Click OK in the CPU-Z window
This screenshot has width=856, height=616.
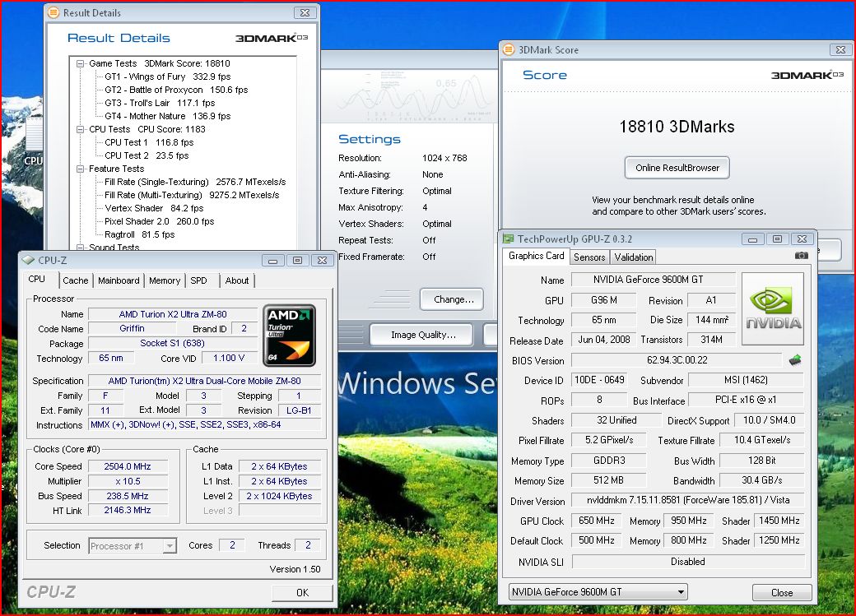click(x=302, y=592)
